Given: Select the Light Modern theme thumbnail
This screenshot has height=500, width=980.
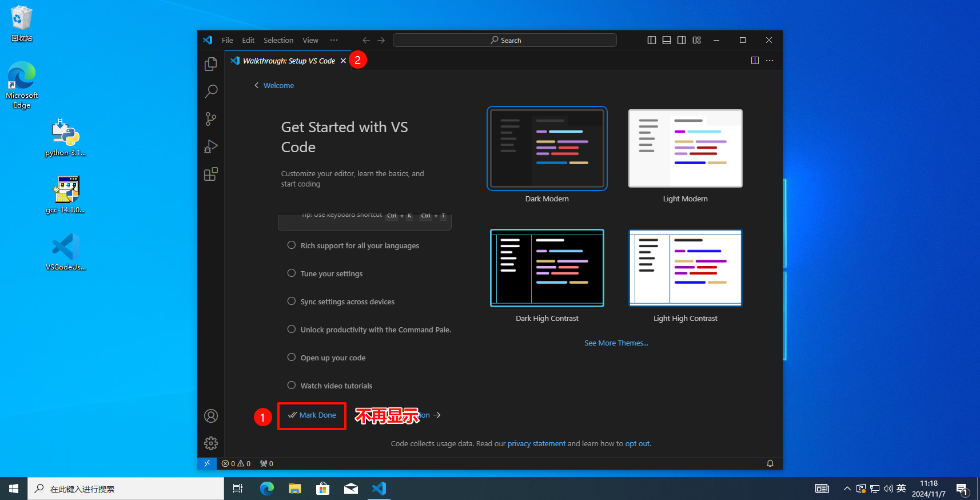Looking at the screenshot, I should [x=685, y=149].
